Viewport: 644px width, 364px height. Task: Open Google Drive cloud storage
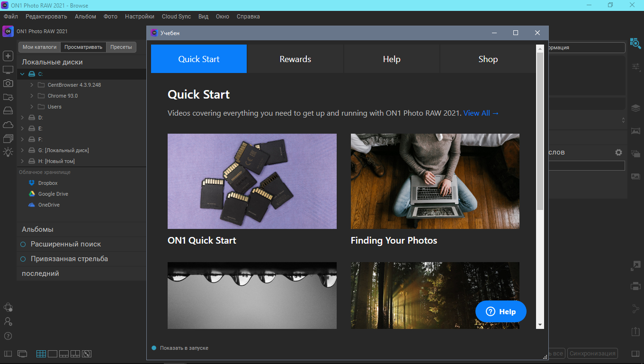(x=53, y=194)
